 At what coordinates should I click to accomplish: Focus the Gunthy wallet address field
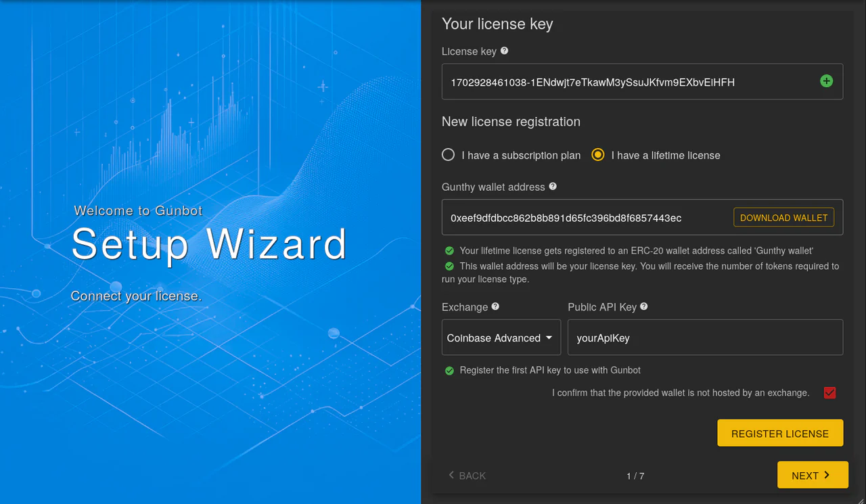click(587, 217)
